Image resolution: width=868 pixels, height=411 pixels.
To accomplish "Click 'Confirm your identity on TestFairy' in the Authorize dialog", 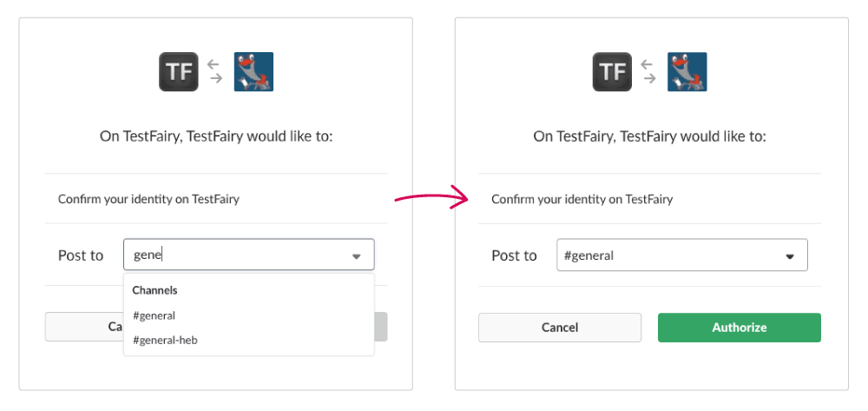I will click(x=582, y=199).
